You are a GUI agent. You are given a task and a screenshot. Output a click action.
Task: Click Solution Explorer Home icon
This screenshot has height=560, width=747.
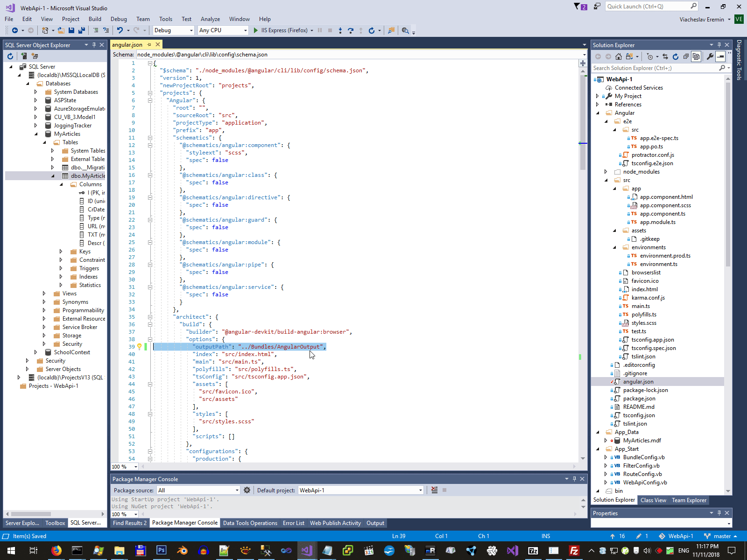[x=619, y=56]
